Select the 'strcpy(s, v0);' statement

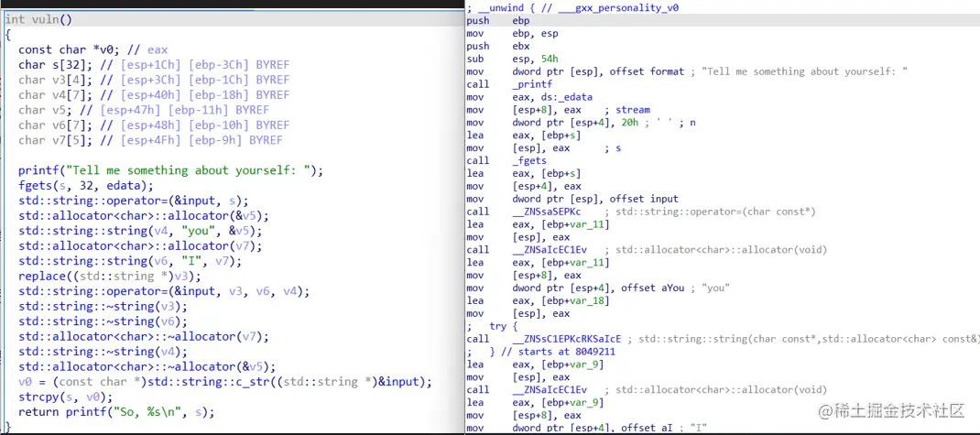point(66,397)
